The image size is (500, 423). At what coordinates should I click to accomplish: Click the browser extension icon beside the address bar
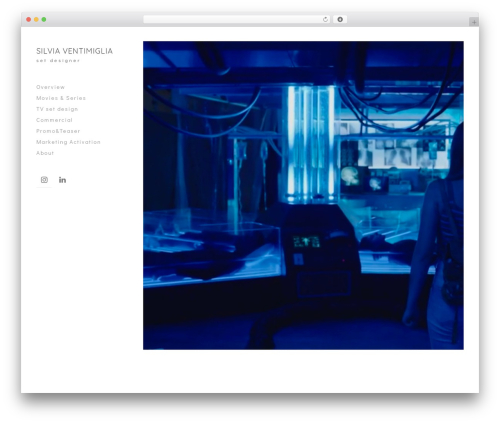click(340, 20)
